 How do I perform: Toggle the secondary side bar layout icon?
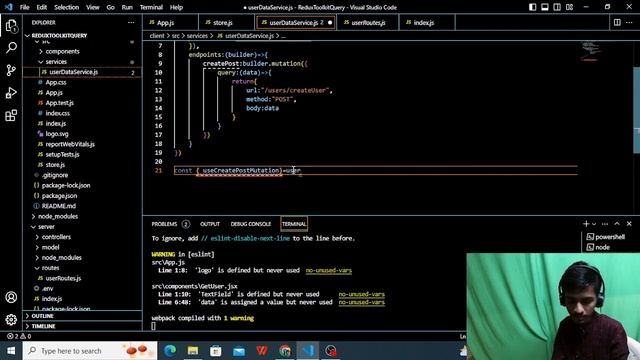click(557, 7)
